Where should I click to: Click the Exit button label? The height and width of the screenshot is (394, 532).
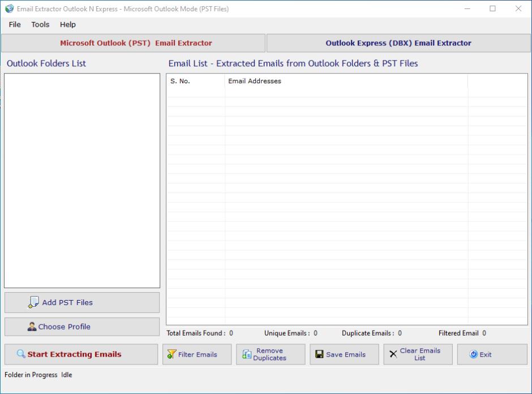click(x=486, y=354)
